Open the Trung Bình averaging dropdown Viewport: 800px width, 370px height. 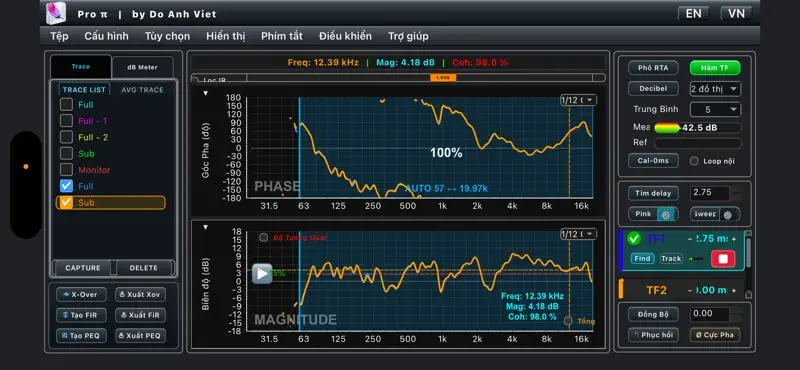pyautogui.click(x=715, y=110)
